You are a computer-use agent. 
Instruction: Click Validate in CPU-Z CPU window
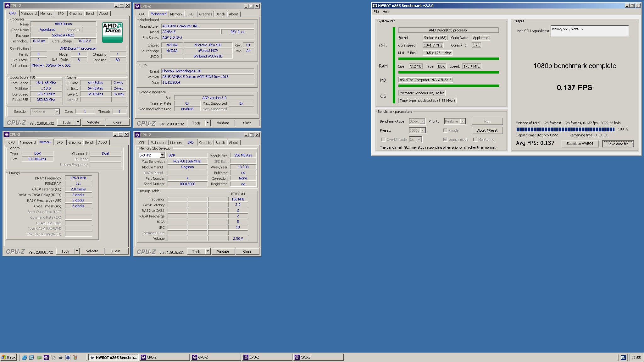93,122
